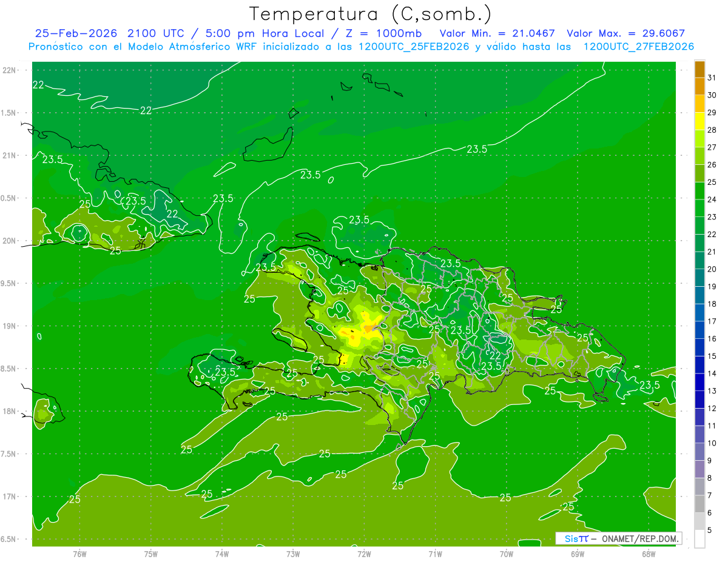Click the '20N' latitude axis label
Image resolution: width=728 pixels, height=562 pixels.
tap(10, 241)
